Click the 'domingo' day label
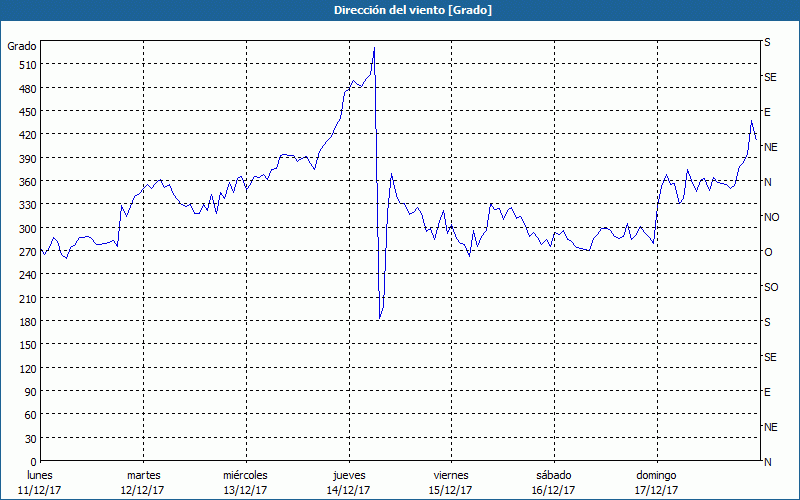 [656, 476]
